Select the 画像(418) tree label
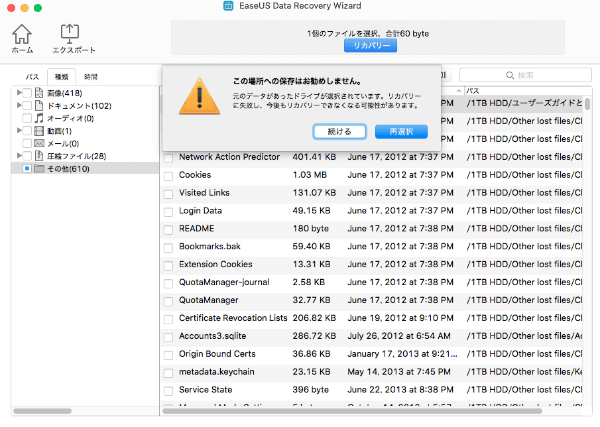The width and height of the screenshot is (600, 427). pos(65,93)
